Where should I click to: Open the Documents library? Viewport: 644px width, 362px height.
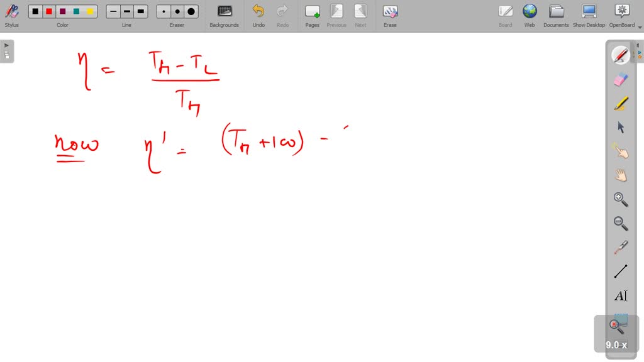click(556, 13)
